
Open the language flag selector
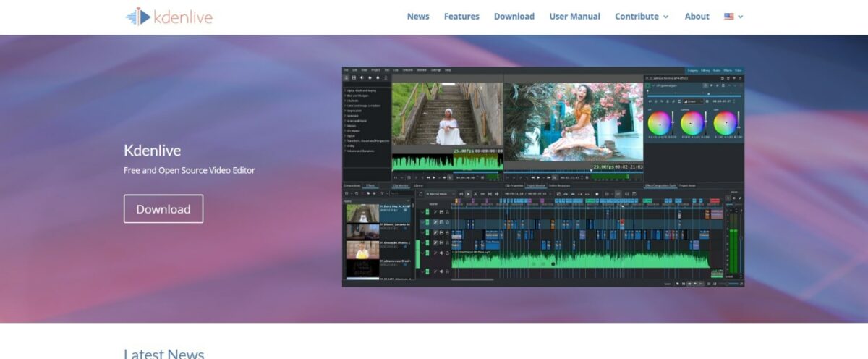coord(733,17)
